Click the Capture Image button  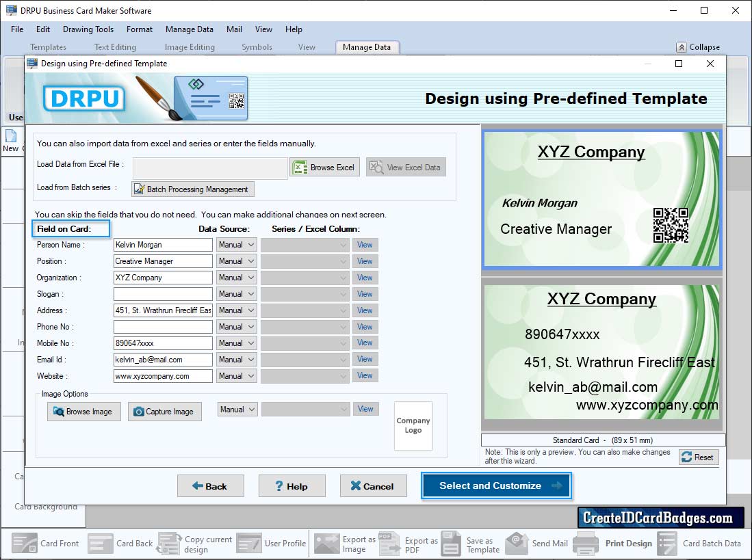click(164, 412)
